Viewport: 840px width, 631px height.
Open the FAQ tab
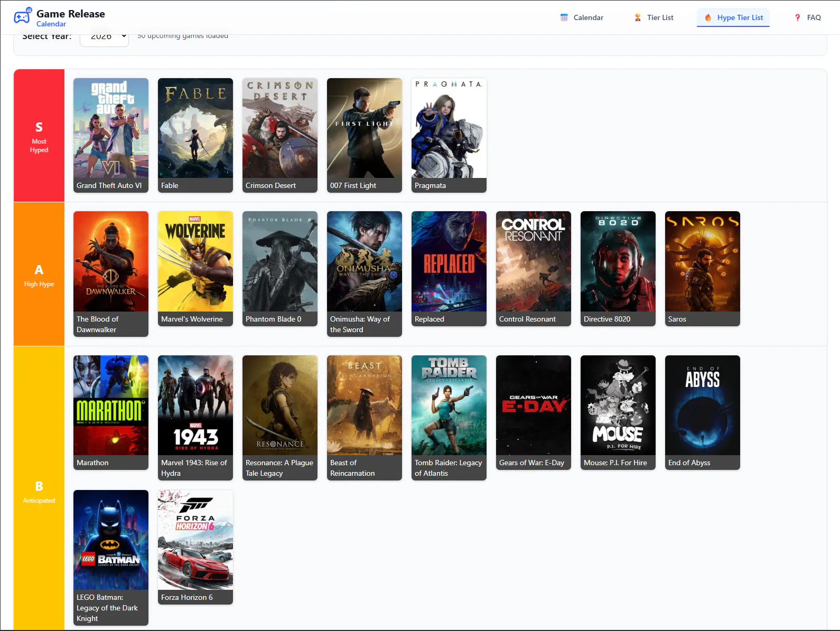click(807, 17)
